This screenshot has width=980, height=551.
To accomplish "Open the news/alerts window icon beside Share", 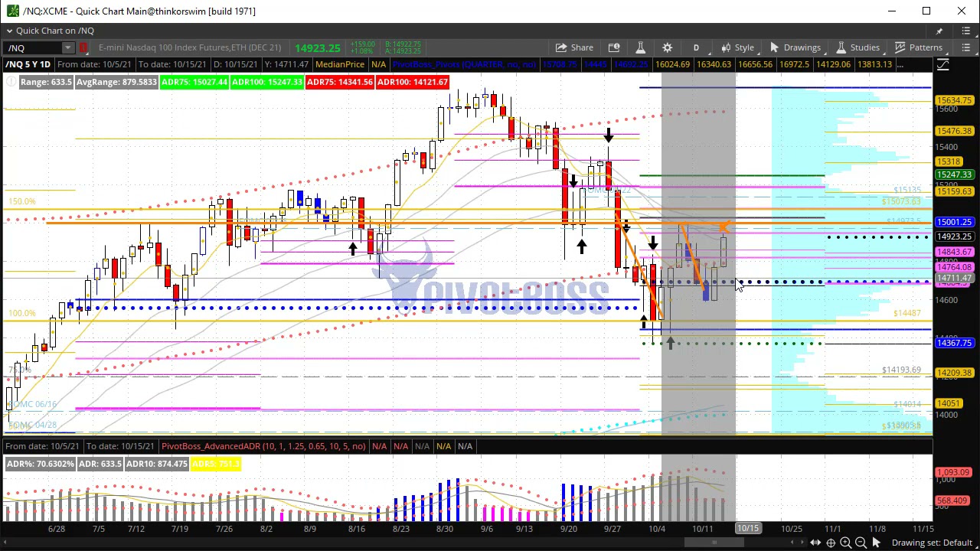I will point(614,47).
